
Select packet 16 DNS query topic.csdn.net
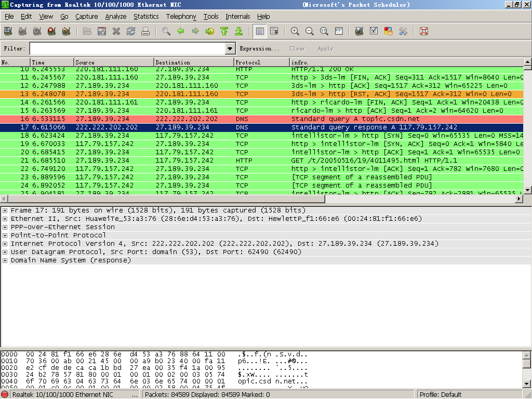(262, 119)
